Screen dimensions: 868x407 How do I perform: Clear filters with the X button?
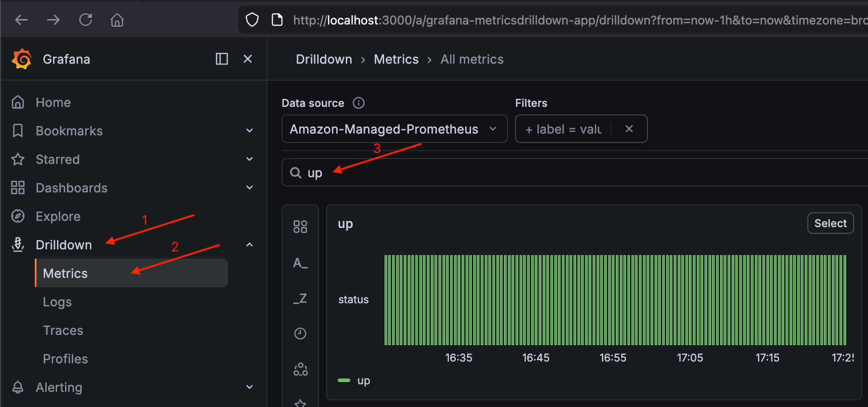[x=629, y=129]
